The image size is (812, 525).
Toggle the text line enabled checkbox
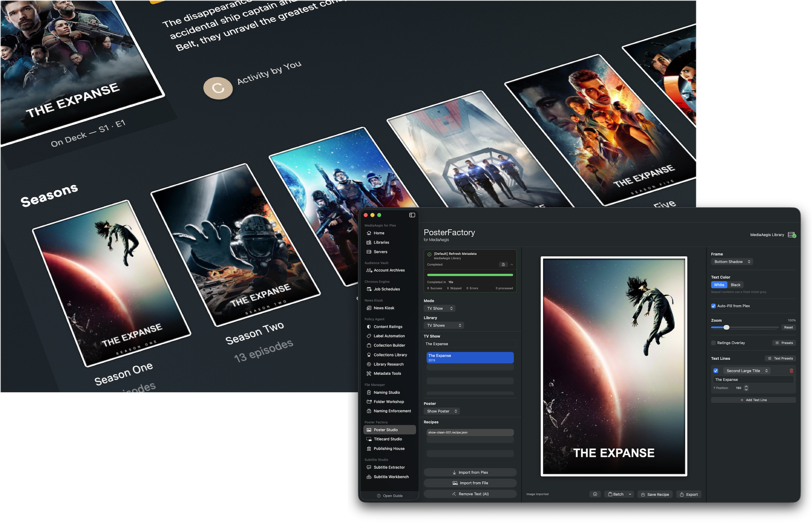click(716, 371)
